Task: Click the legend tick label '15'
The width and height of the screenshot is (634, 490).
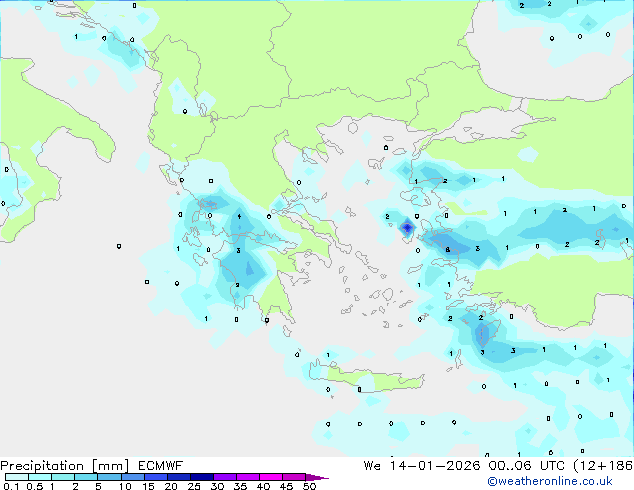Action: click(148, 486)
